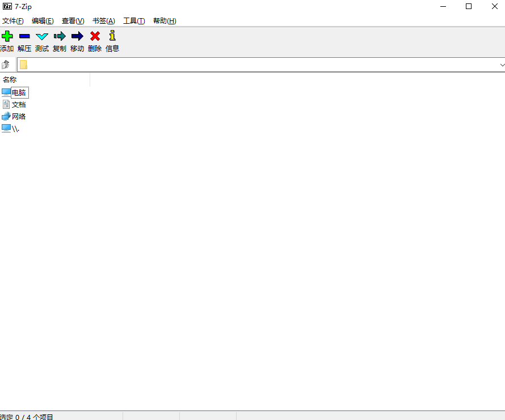Open the Bookmarks (书签) menu
505x420 pixels.
click(x=103, y=21)
